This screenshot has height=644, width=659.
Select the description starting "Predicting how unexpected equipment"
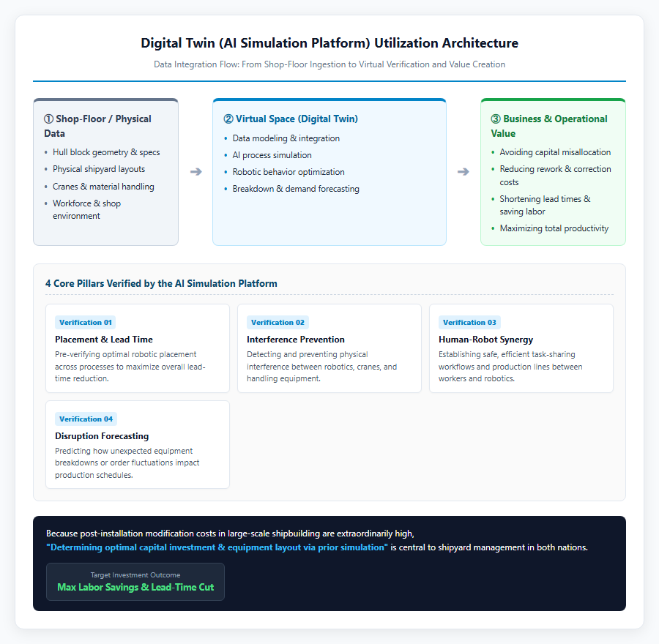[x=127, y=463]
